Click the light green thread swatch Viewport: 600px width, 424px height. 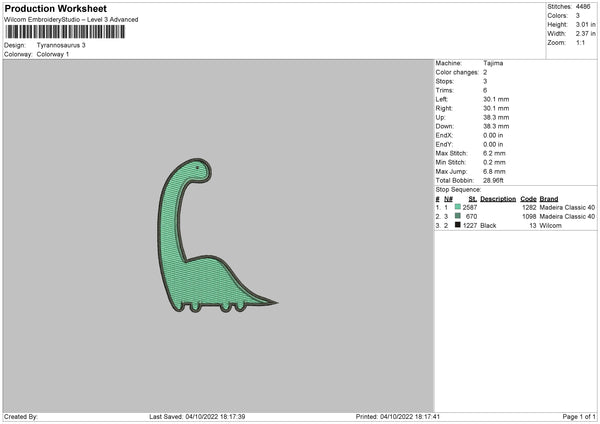tap(457, 207)
